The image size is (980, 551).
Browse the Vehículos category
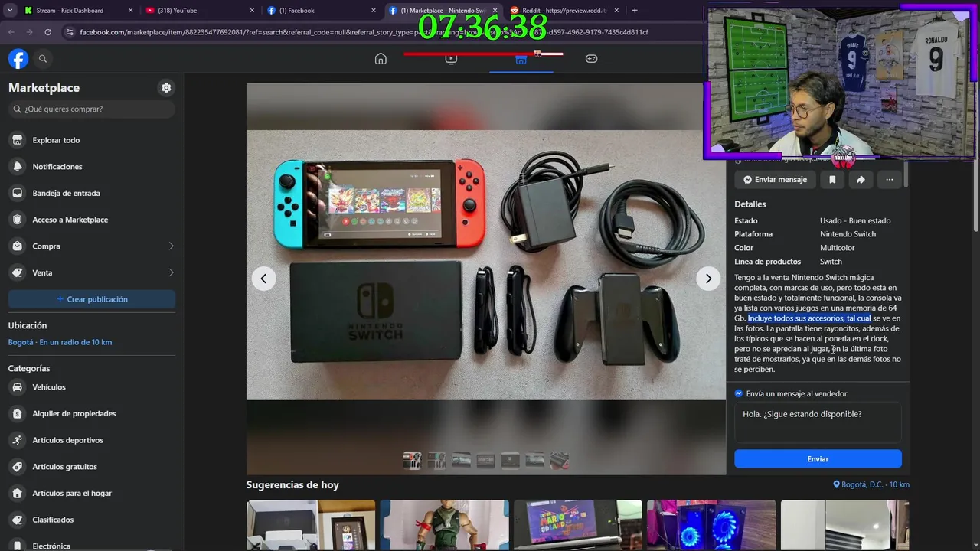(92, 387)
